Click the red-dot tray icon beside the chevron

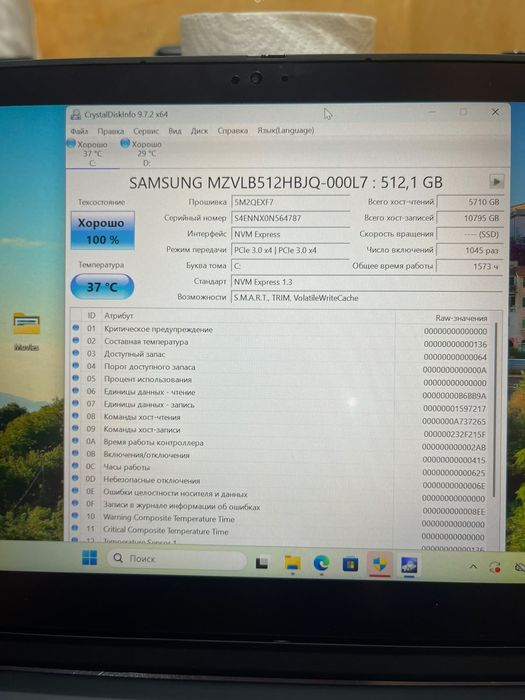pos(495,567)
